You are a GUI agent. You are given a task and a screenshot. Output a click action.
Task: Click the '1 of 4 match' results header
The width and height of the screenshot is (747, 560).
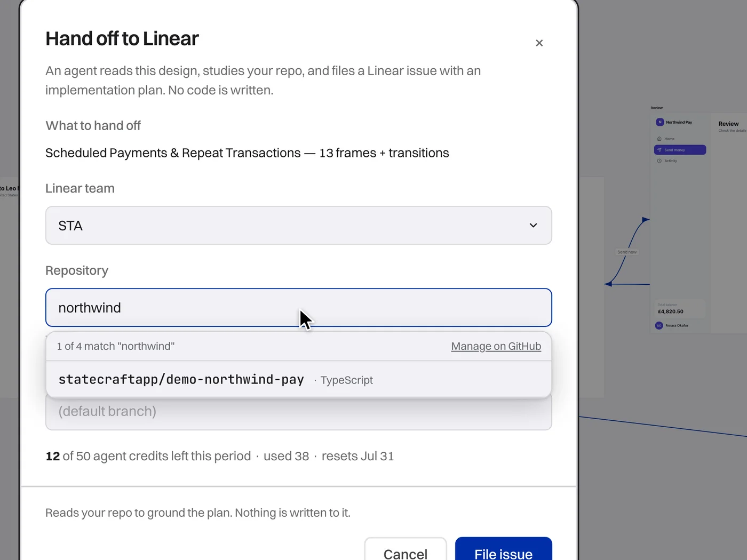click(x=116, y=346)
